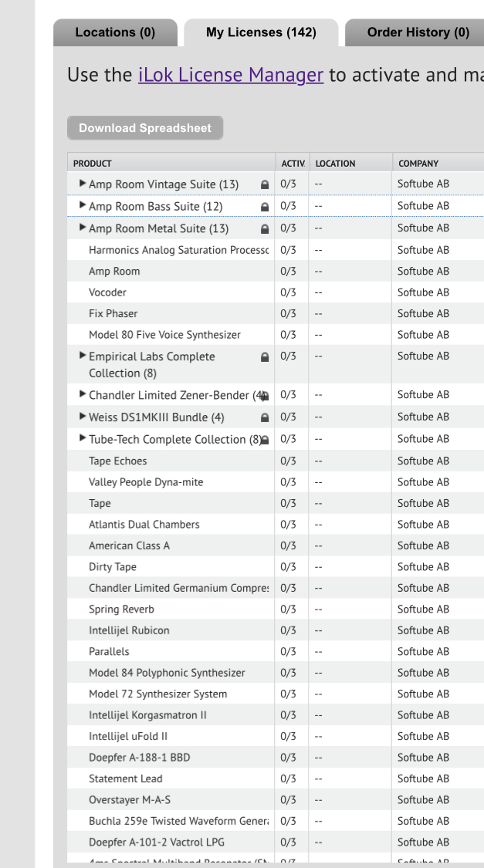484x868 pixels.
Task: Expand Amp Room Metal Suite group
Action: coord(83,228)
